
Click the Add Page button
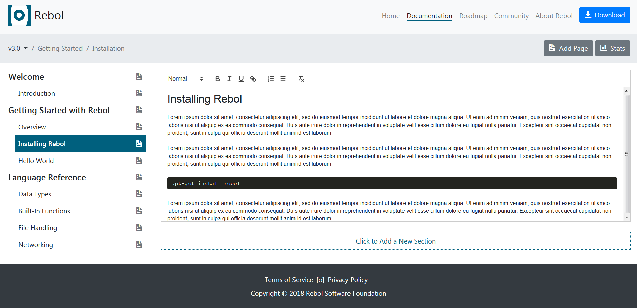coord(568,48)
